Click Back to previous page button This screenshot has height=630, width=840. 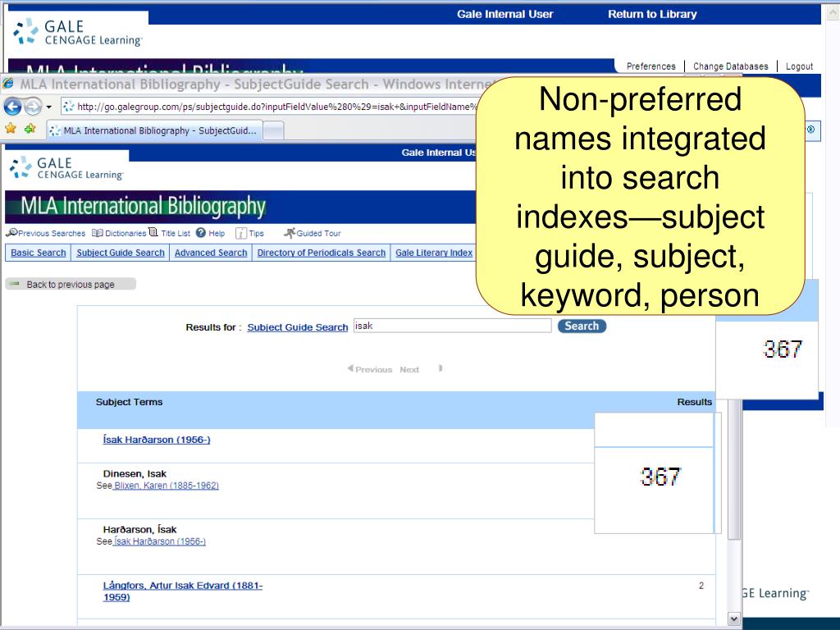[x=71, y=285]
